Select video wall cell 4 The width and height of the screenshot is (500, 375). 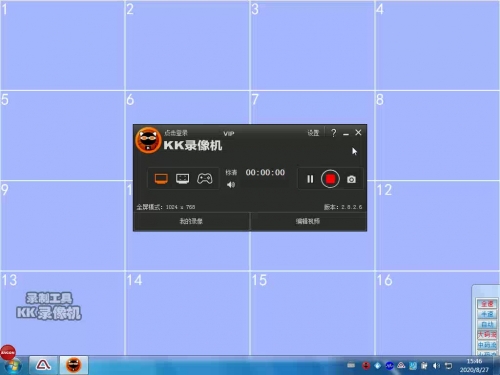click(x=437, y=45)
